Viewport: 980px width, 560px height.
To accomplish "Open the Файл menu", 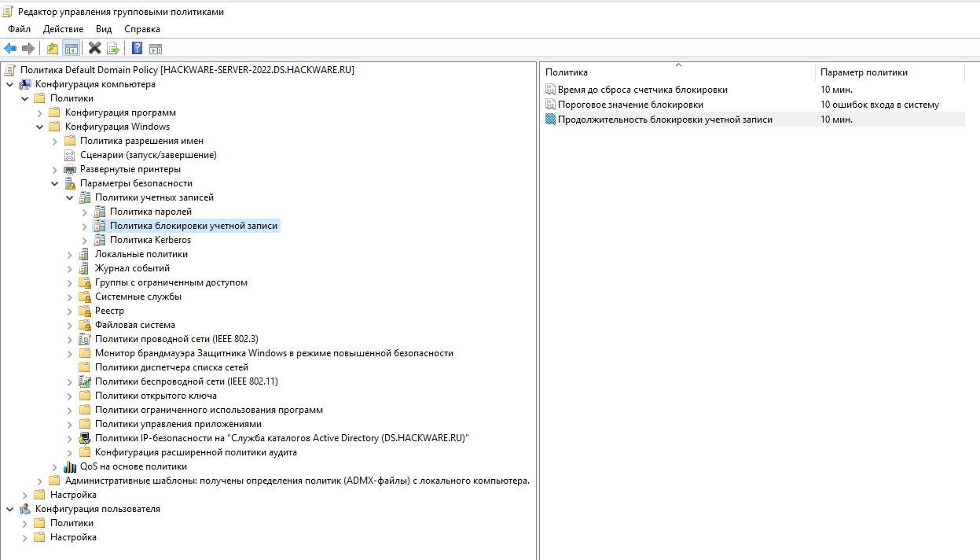I will [x=20, y=29].
